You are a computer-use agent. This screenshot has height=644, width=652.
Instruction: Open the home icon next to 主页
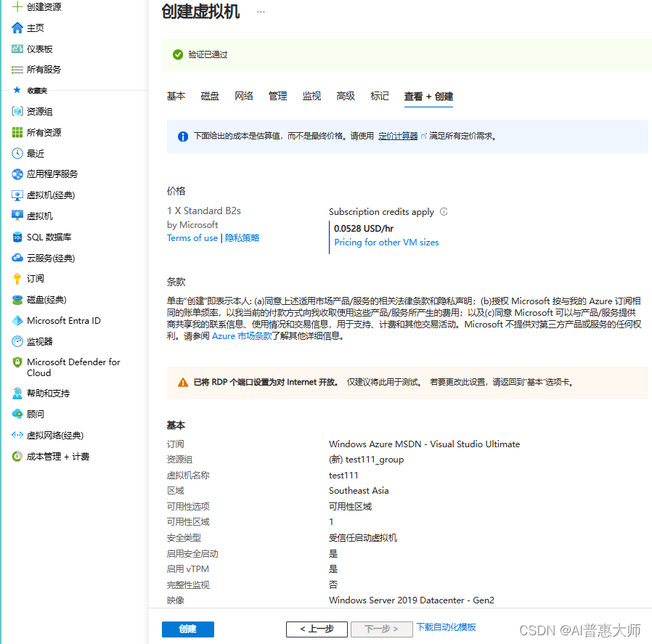[x=17, y=28]
